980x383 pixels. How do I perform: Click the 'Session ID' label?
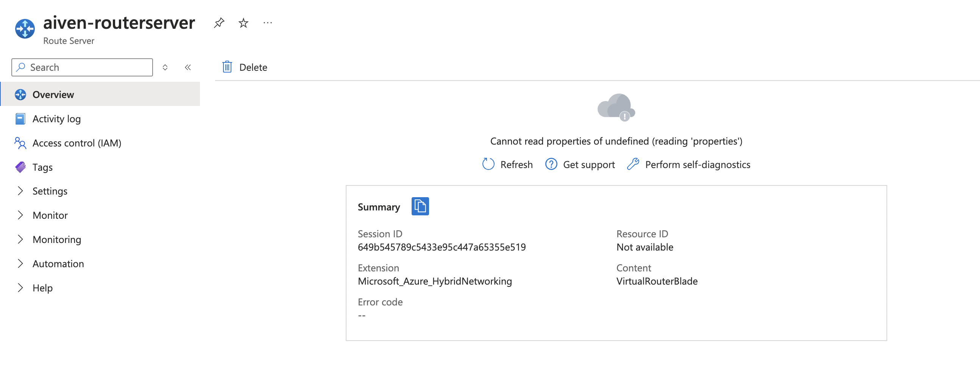pos(380,234)
